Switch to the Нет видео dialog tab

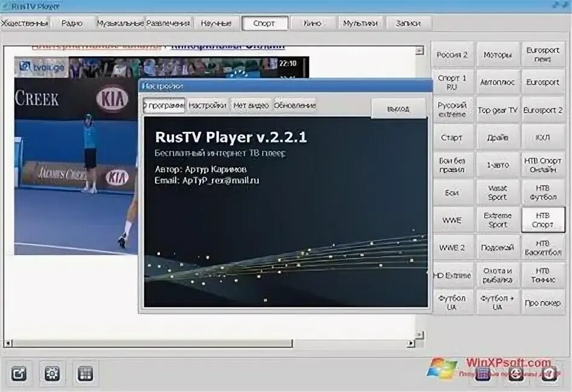(x=251, y=106)
